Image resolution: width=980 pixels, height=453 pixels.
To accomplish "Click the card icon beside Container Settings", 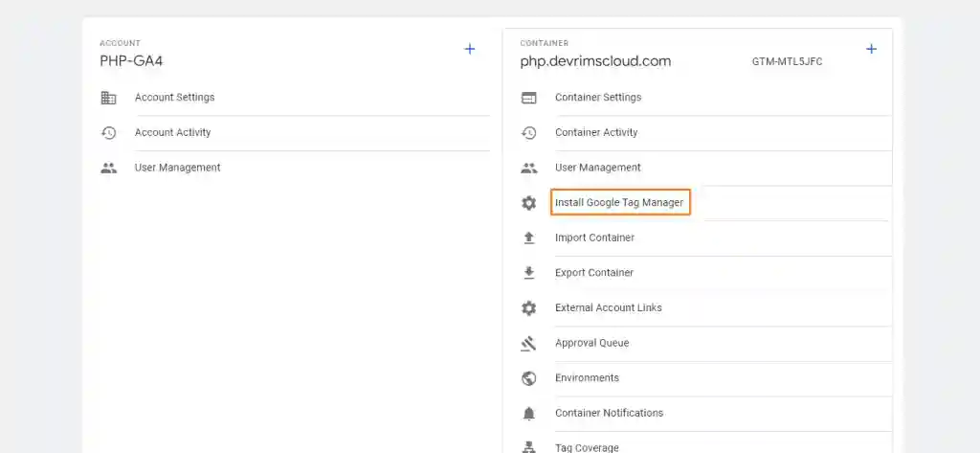I will tap(528, 98).
